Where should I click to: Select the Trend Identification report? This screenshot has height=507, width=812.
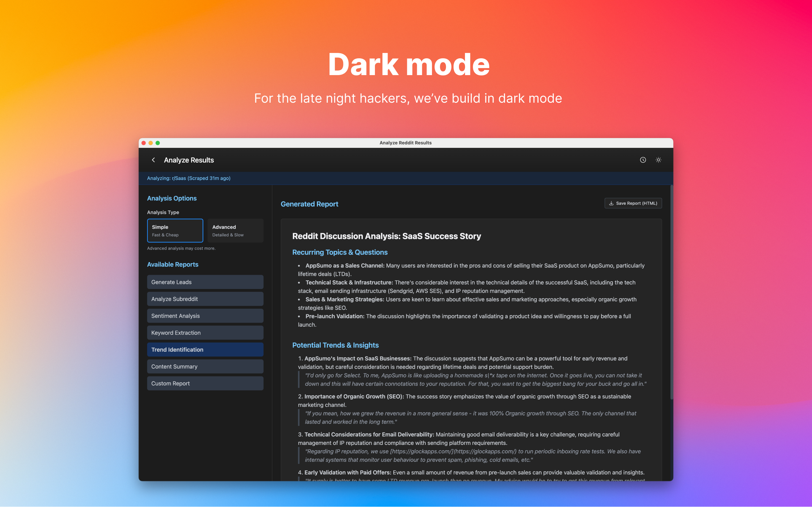[x=205, y=350]
